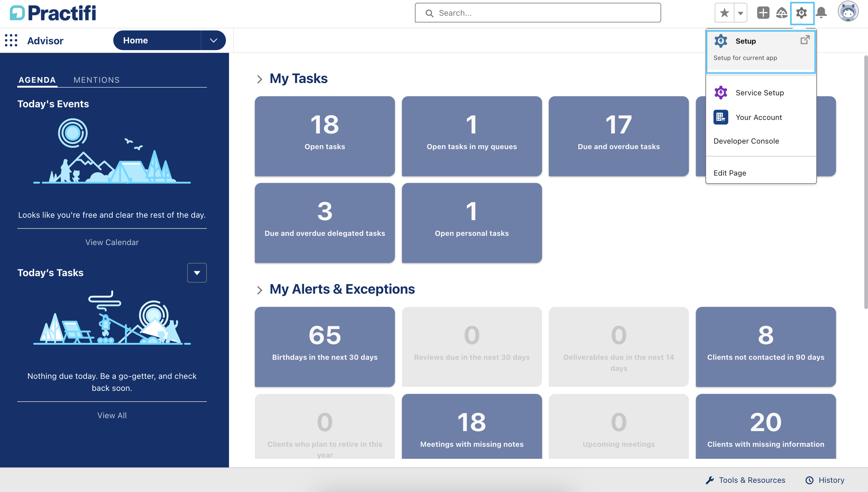Click the My Tasks heading
The width and height of the screenshot is (868, 492).
298,78
